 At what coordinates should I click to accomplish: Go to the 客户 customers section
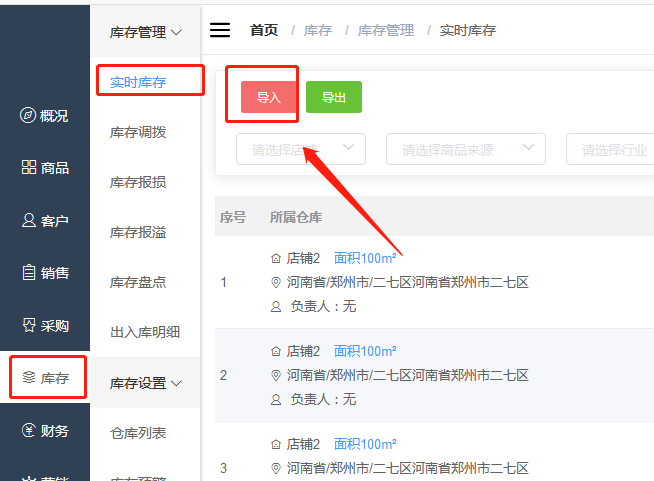pos(45,220)
